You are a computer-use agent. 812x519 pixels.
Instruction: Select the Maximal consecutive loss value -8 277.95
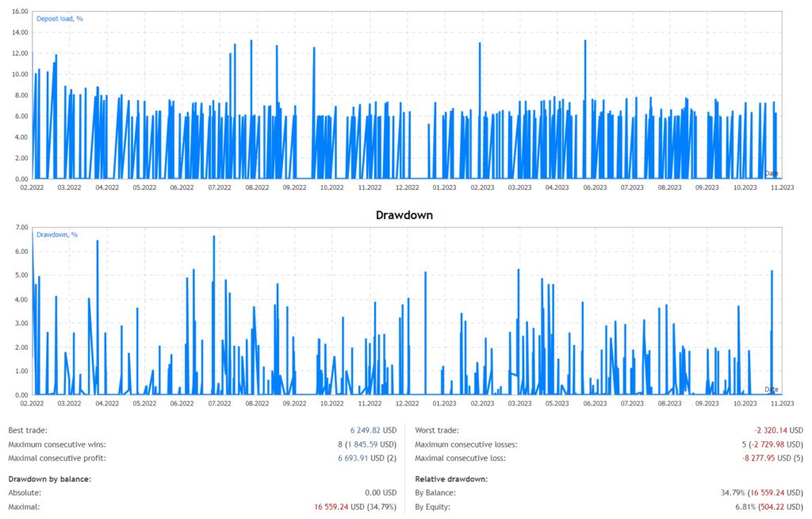point(766,459)
